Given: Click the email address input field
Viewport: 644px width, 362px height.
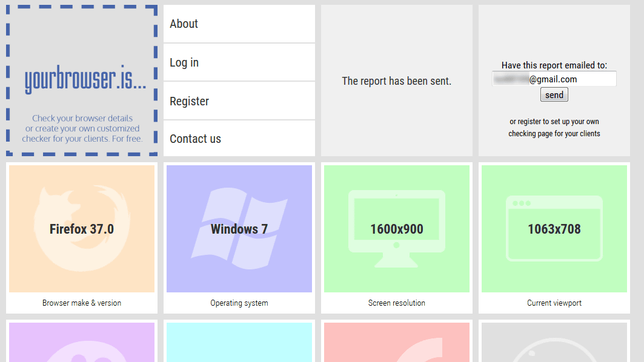Looking at the screenshot, I should coord(554,79).
